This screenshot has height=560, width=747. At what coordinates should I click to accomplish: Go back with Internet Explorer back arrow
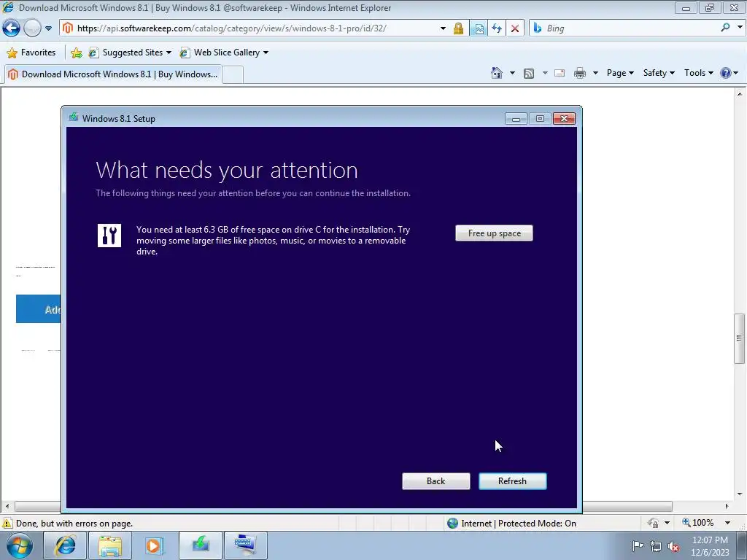12,28
